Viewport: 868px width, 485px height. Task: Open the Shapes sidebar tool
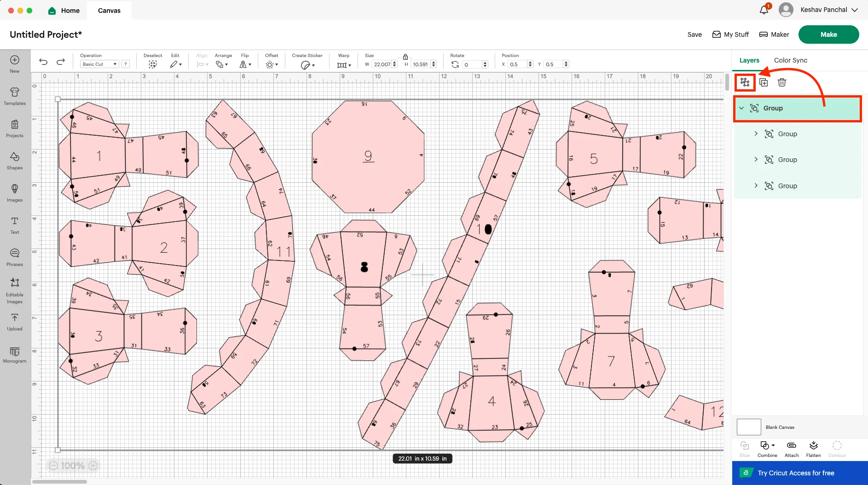15,161
